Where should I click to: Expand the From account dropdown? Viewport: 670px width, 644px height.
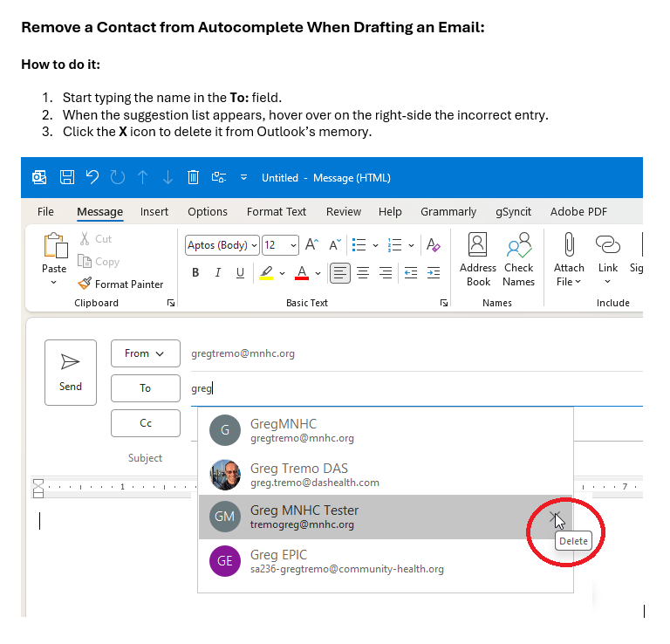tap(145, 353)
